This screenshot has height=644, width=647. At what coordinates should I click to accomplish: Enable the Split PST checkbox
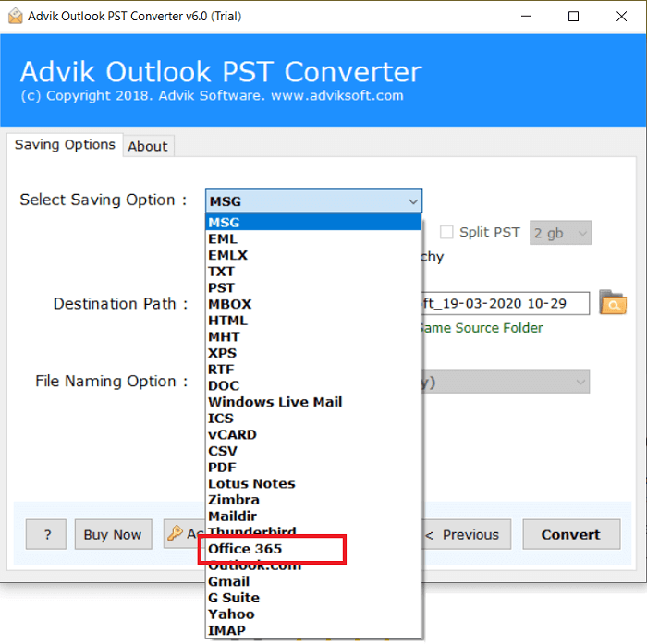click(446, 232)
